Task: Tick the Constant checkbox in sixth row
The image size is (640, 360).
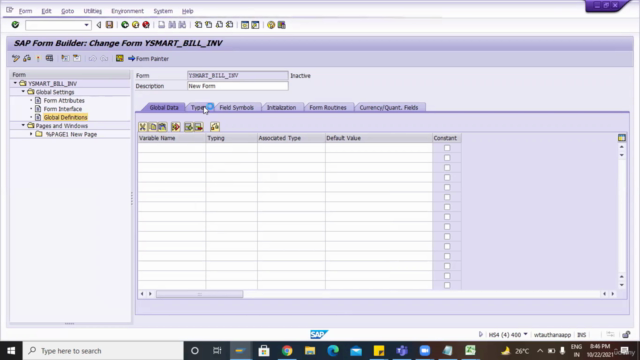Action: [447, 197]
